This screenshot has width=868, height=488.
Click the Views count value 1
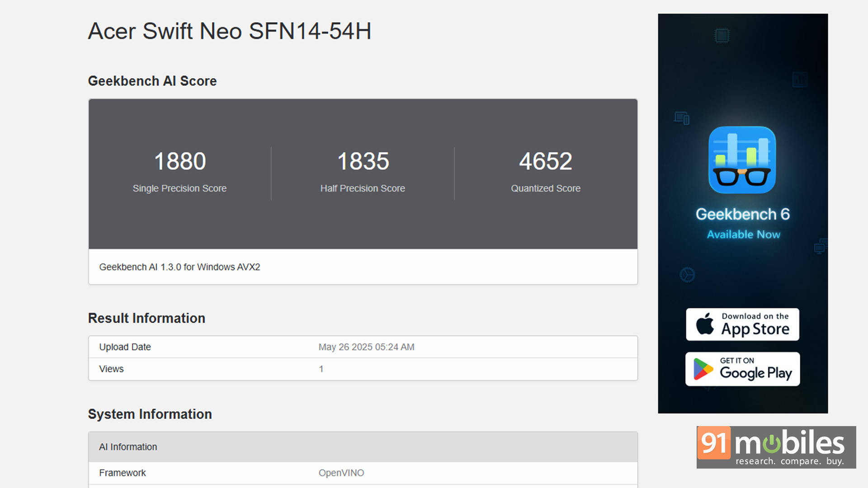321,369
